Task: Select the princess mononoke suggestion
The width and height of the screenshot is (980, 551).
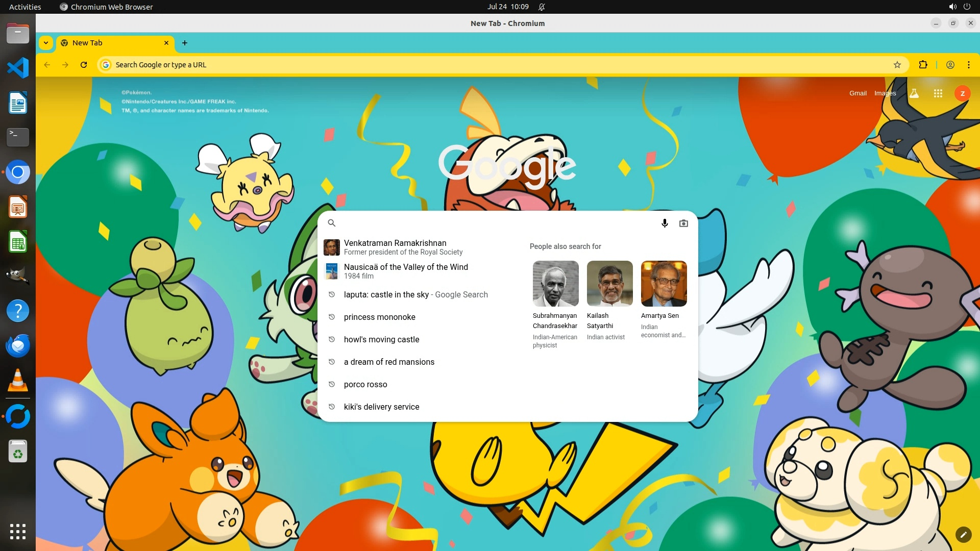Action: (x=379, y=317)
